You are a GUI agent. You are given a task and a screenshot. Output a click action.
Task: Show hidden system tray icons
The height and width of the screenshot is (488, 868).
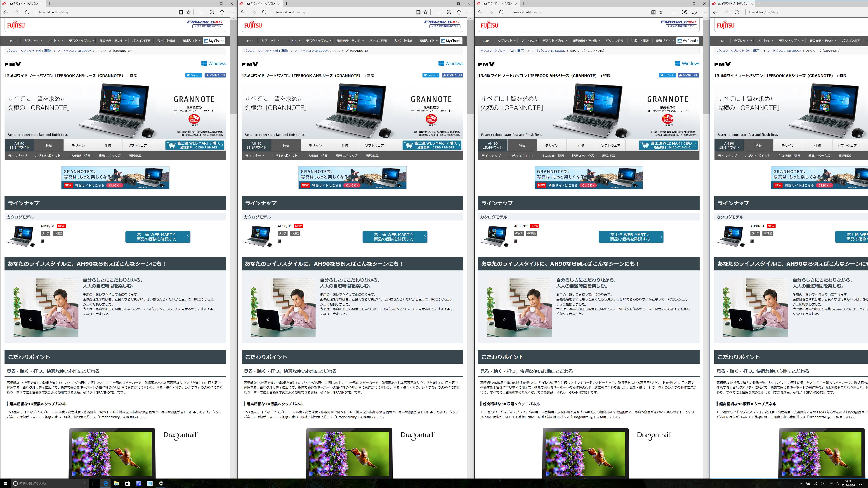[801, 484]
